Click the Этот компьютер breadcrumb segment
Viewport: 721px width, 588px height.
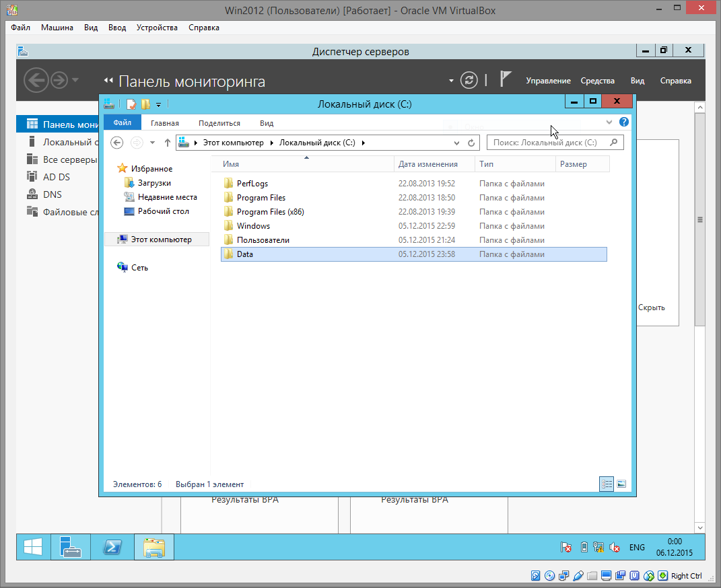(234, 143)
